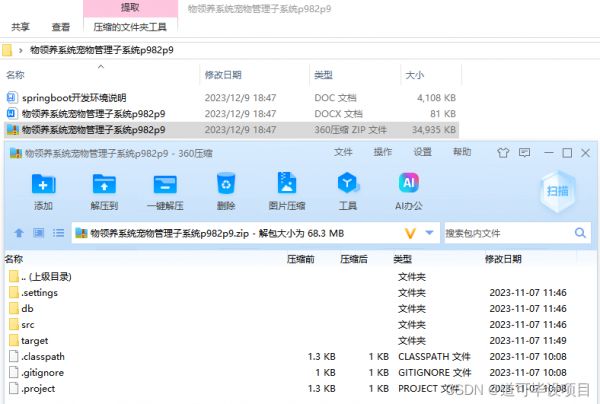
Task: Click the 删除 (Delete) recycle icon
Action: pos(226,184)
